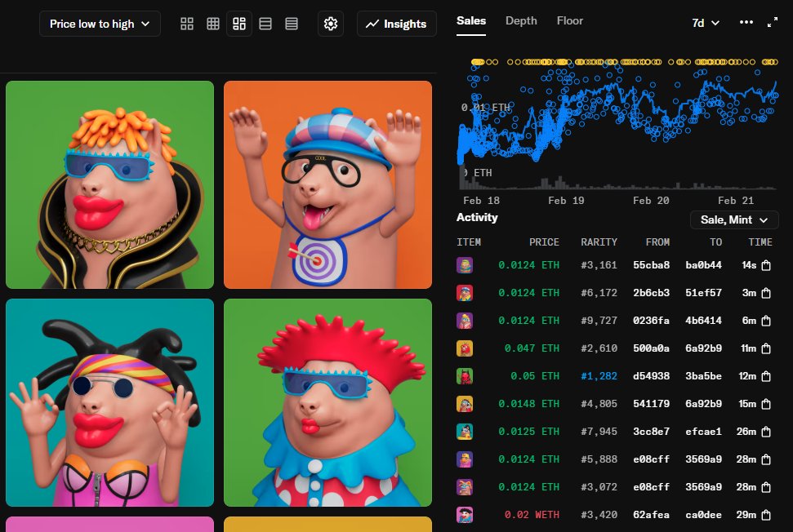Viewport: 793px width, 532px height.
Task: Click the item icon for rarity #5,888
Action: (x=465, y=459)
